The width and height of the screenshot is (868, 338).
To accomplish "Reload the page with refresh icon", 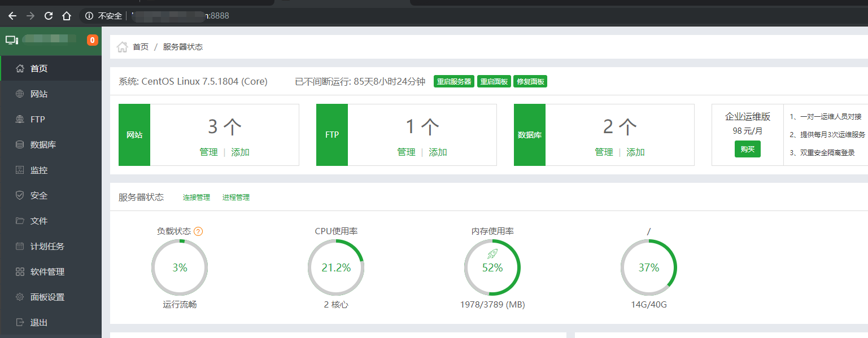I will click(49, 16).
